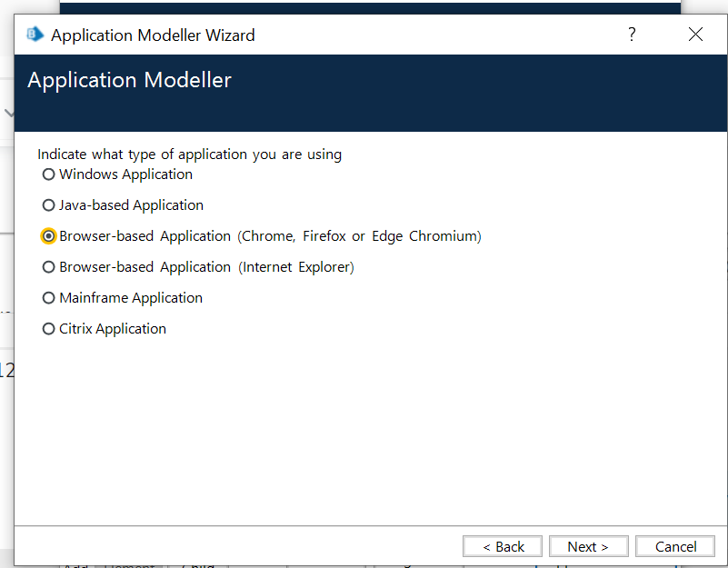This screenshot has height=568, width=728.
Task: Open help with the question mark button
Action: [x=632, y=35]
